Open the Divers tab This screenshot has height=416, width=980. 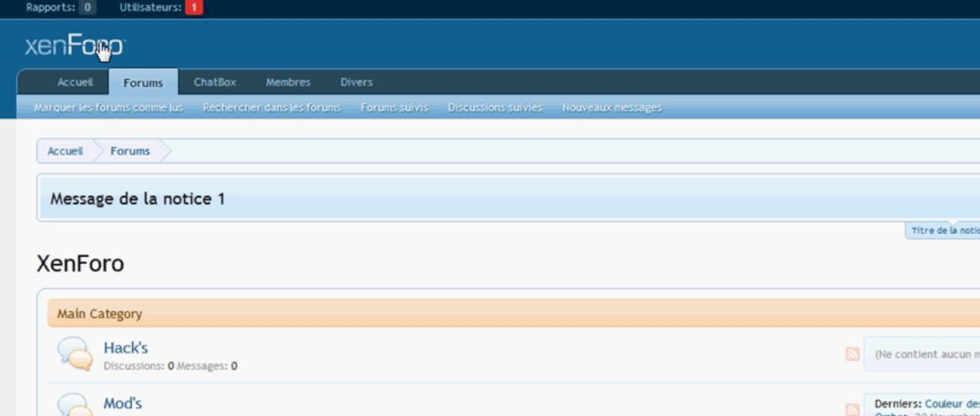[356, 82]
